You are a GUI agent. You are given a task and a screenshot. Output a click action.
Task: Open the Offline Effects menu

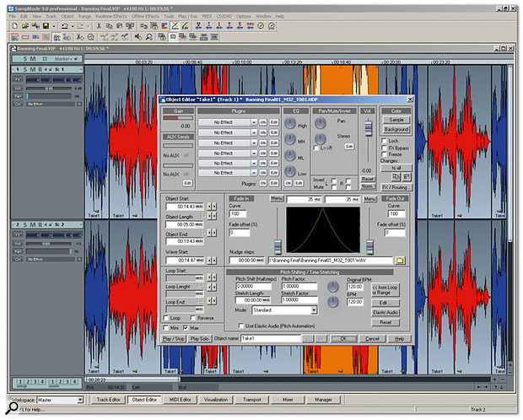coord(145,16)
